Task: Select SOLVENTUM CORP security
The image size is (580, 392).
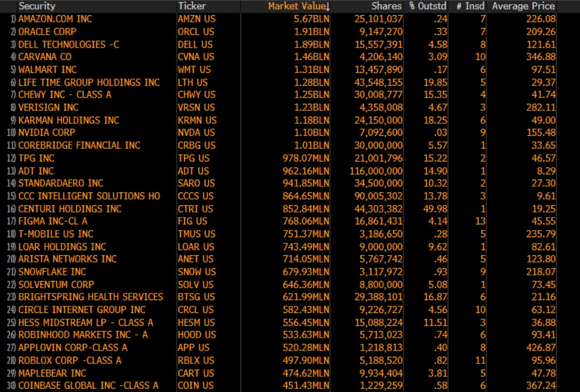Action: 56,284
